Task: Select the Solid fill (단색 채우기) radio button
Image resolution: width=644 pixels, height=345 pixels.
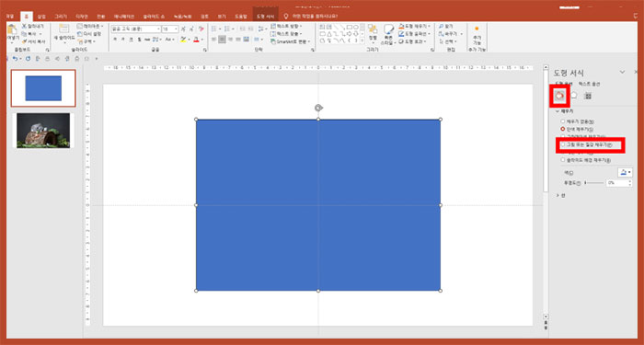Action: click(563, 129)
